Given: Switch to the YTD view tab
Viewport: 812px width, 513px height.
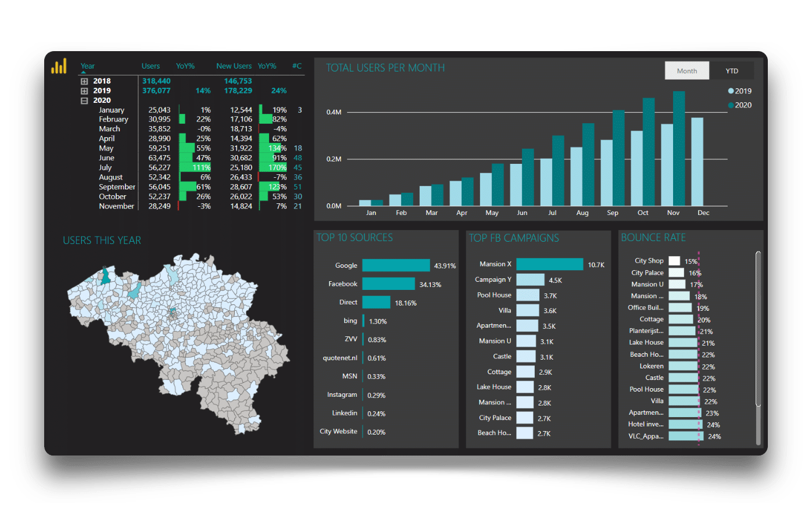Looking at the screenshot, I should [732, 71].
